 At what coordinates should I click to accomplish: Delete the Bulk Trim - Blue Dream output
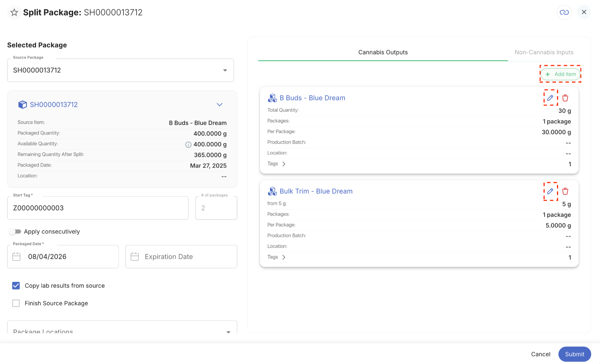[x=565, y=191]
